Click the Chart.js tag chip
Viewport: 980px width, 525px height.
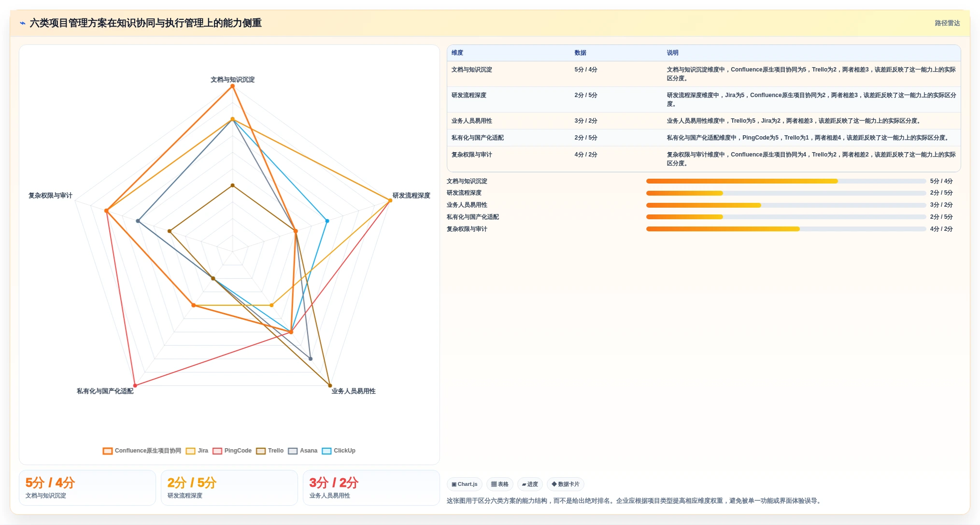pyautogui.click(x=465, y=484)
